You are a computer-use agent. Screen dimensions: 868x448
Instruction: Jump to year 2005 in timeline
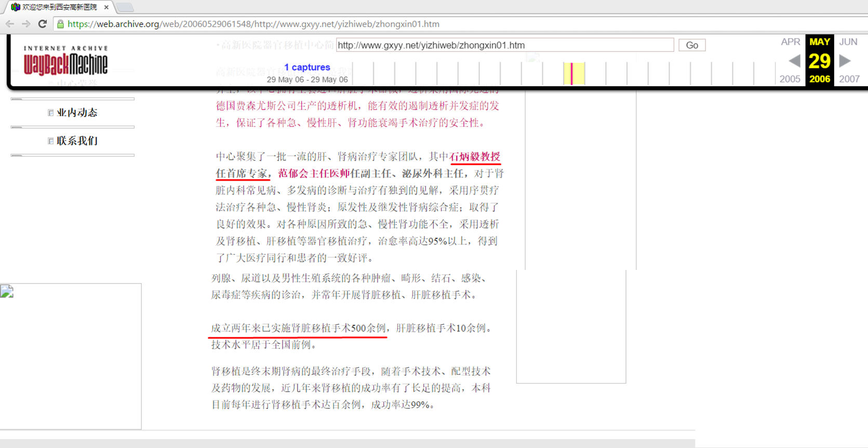tap(790, 79)
